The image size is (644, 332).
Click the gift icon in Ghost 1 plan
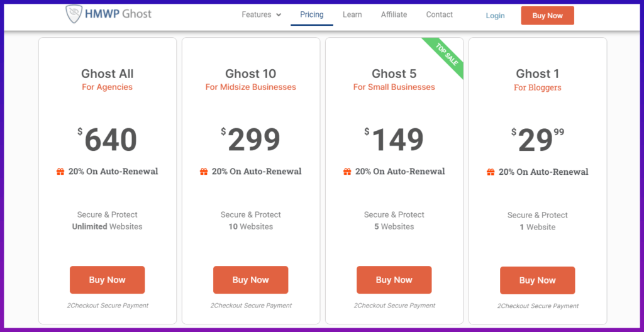pyautogui.click(x=491, y=172)
